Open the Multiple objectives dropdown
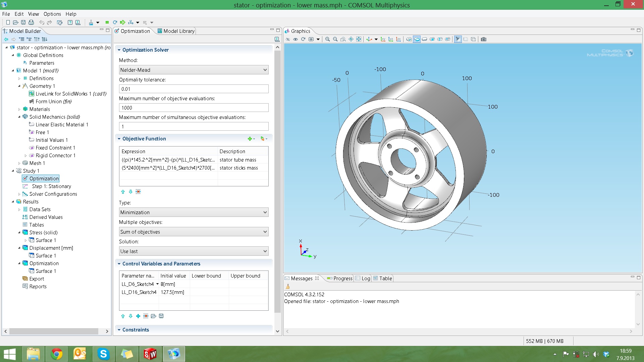Image resolution: width=644 pixels, height=362 pixels. click(194, 232)
